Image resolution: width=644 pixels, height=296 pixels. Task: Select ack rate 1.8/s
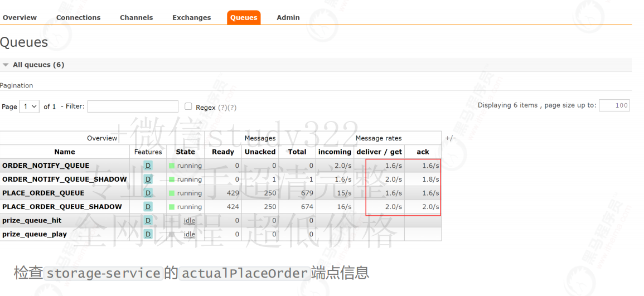431,179
